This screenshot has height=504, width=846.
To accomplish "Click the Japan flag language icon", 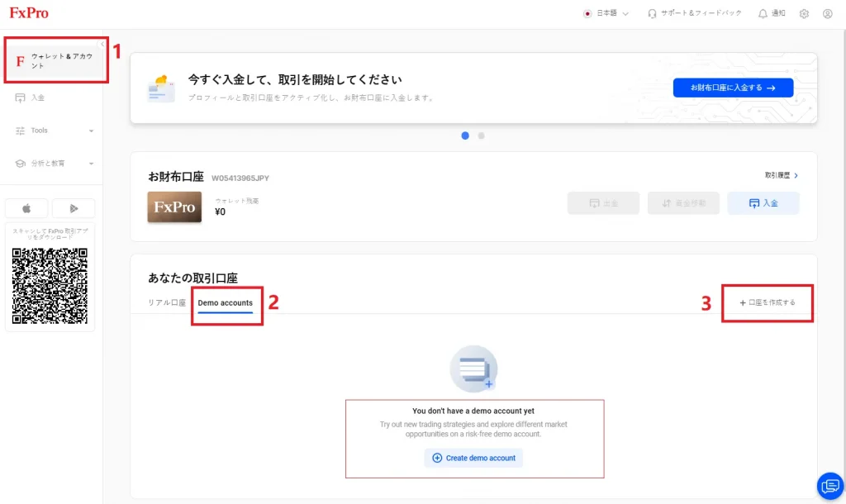I will (x=587, y=13).
